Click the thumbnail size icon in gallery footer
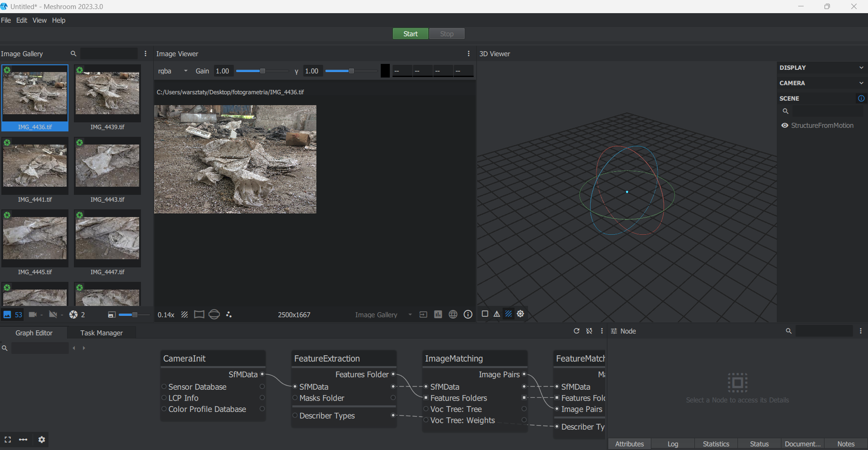Screen dimensions: 868x450 (112, 315)
